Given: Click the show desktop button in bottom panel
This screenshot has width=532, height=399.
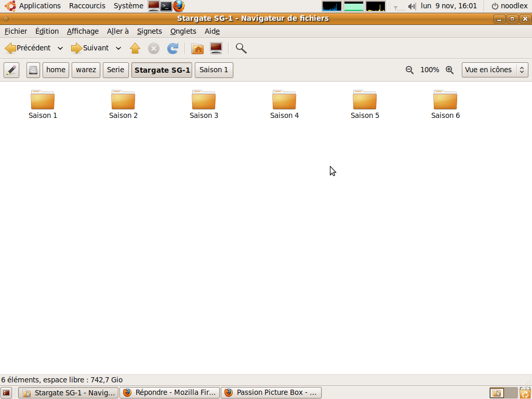Looking at the screenshot, I should (x=6, y=393).
